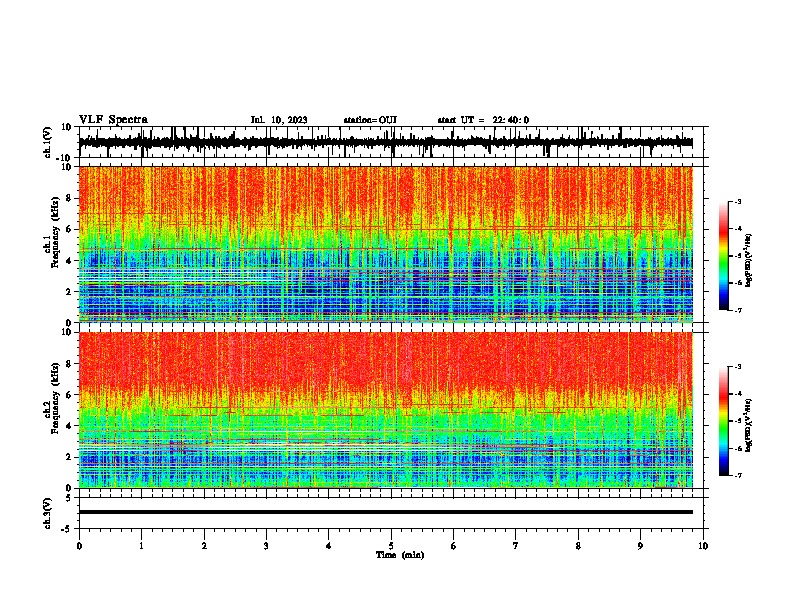Click the ch.1 colorbar log(PSD) unit label
Viewport: 792px width, 612px height.
748,261
